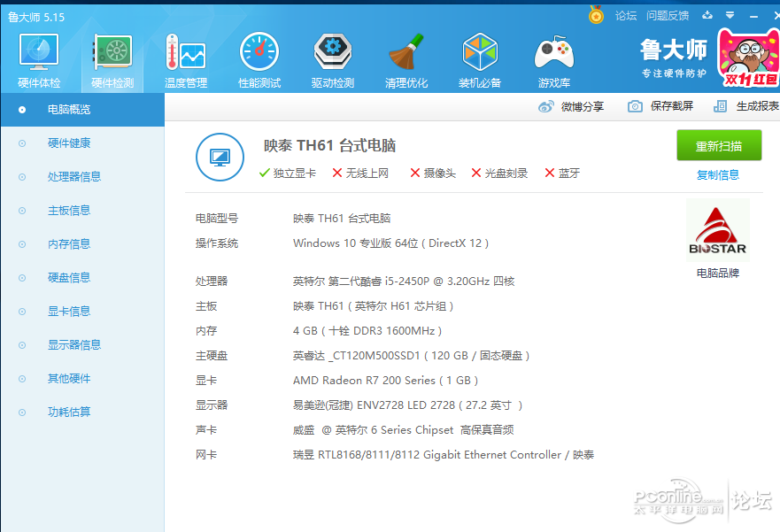Click the 复制信息 copy info link
Screen dimensions: 780x532
pos(718,175)
